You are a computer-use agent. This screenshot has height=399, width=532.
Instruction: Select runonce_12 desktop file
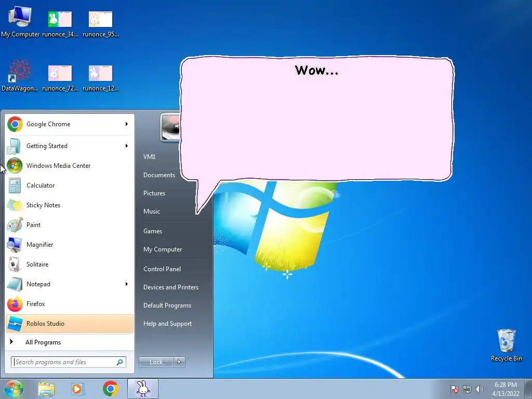[101, 78]
